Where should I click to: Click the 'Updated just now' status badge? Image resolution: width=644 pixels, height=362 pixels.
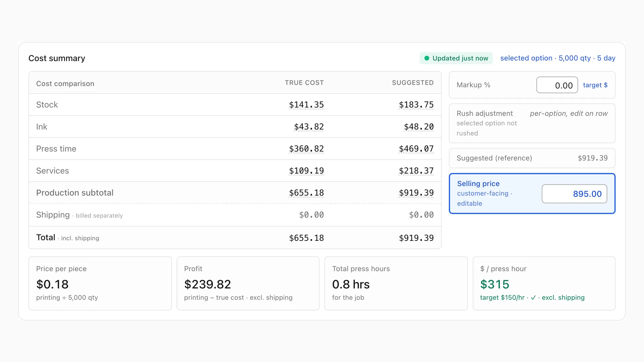pos(456,58)
